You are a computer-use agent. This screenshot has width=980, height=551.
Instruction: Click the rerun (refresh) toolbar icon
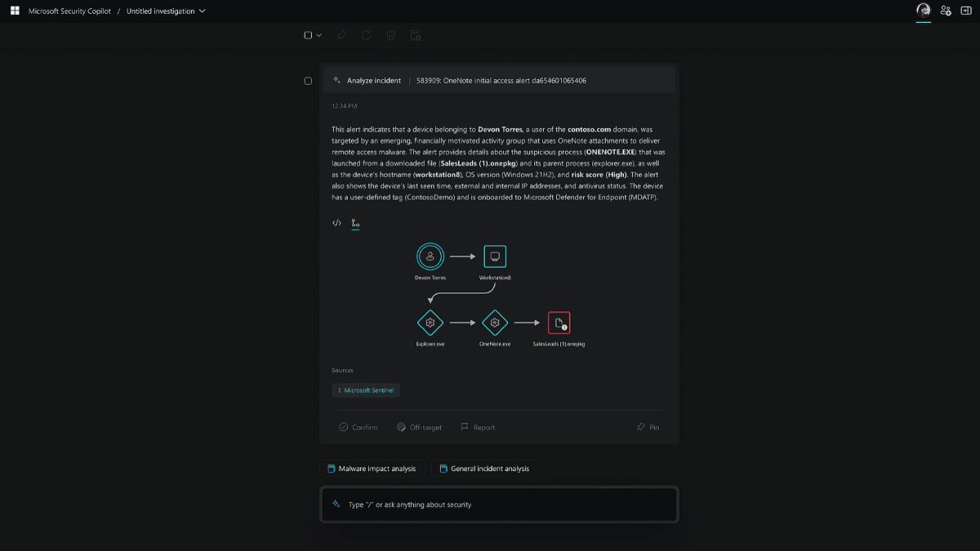[366, 35]
